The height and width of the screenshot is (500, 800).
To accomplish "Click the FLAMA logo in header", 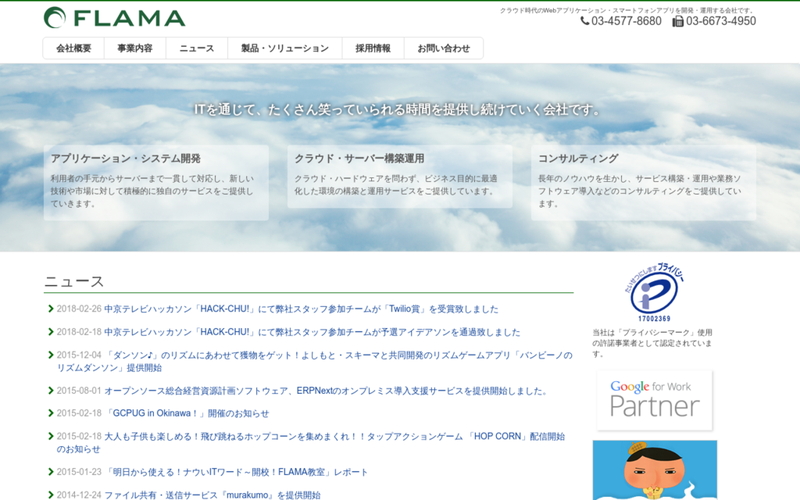I will [115, 18].
